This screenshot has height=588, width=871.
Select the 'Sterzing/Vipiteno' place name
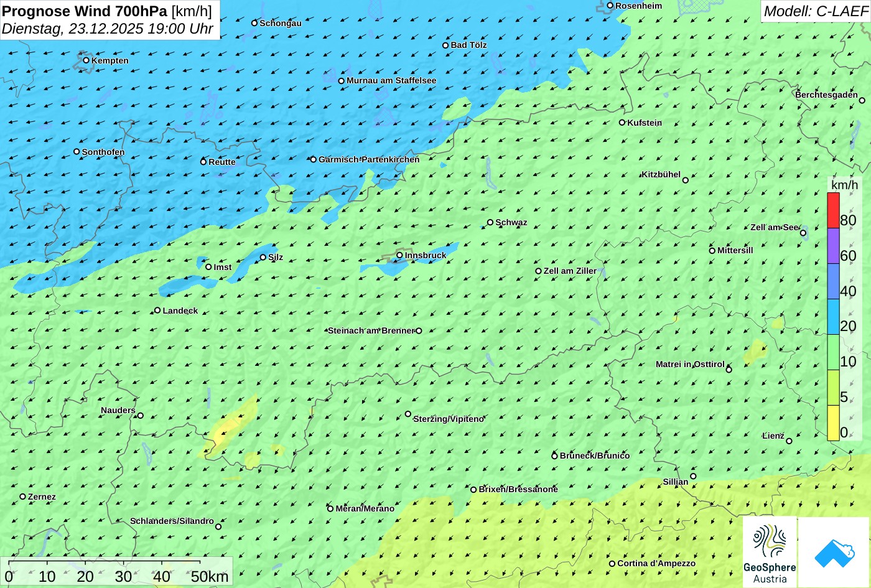pyautogui.click(x=449, y=419)
